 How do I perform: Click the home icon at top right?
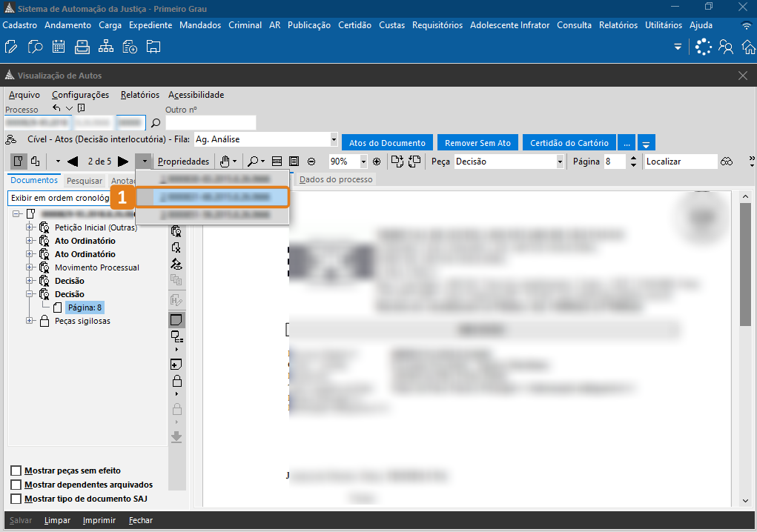tap(748, 47)
